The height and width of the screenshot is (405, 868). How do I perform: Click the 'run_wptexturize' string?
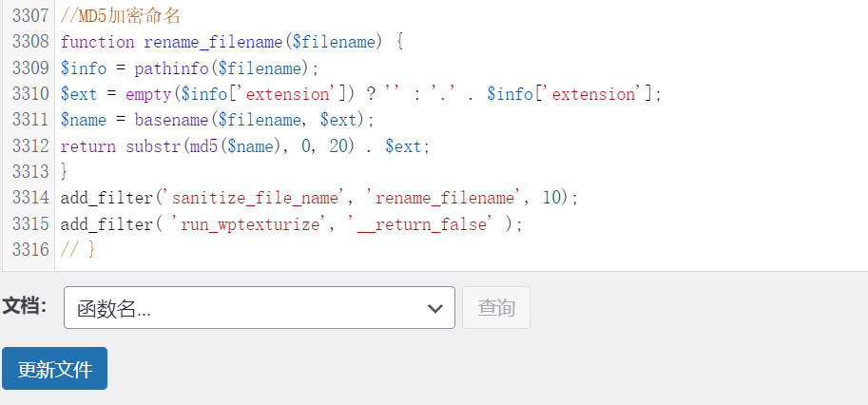(252, 223)
